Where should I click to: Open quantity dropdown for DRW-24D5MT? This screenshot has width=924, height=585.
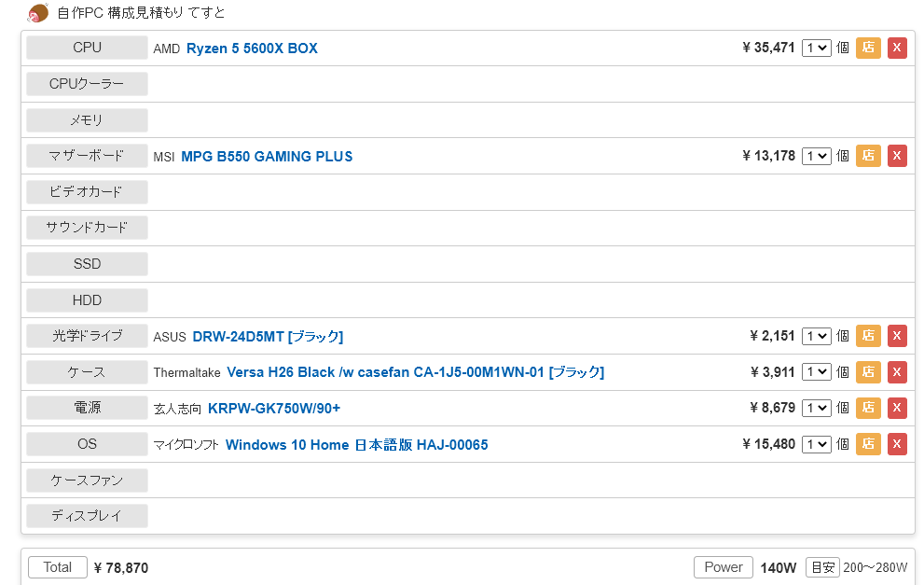pyautogui.click(x=816, y=336)
